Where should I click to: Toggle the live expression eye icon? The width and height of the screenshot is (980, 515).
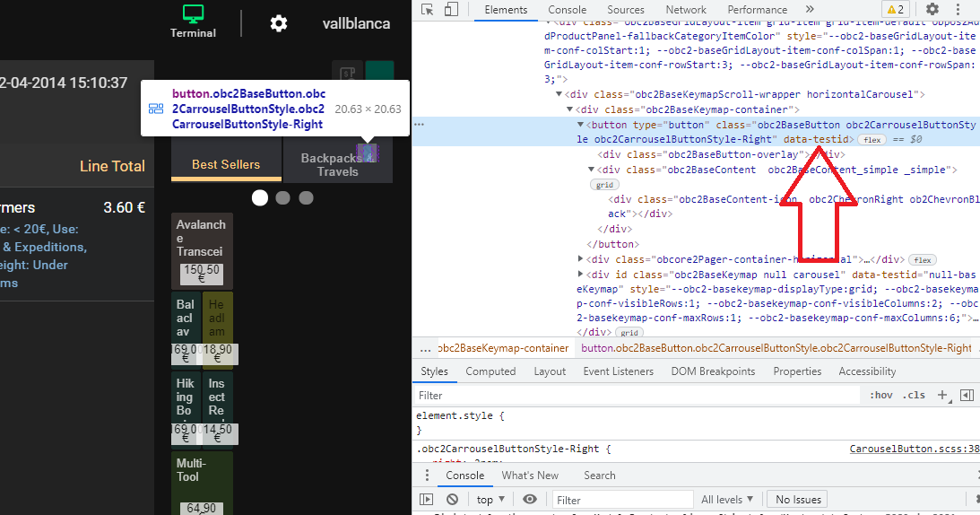pos(530,500)
